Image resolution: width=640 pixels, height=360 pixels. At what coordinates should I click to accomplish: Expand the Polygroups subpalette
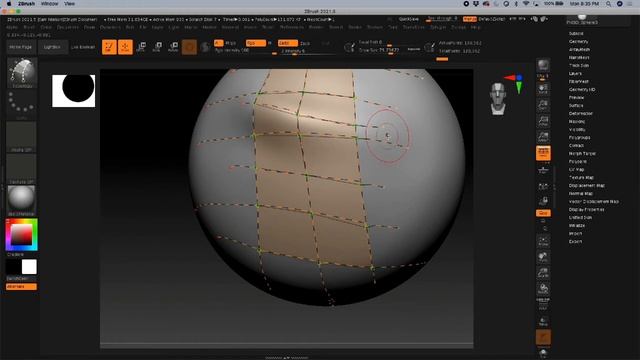click(x=579, y=138)
